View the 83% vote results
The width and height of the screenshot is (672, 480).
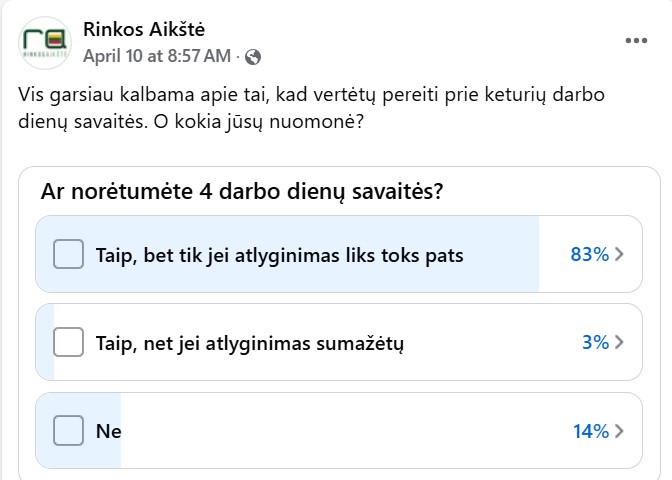[589, 254]
